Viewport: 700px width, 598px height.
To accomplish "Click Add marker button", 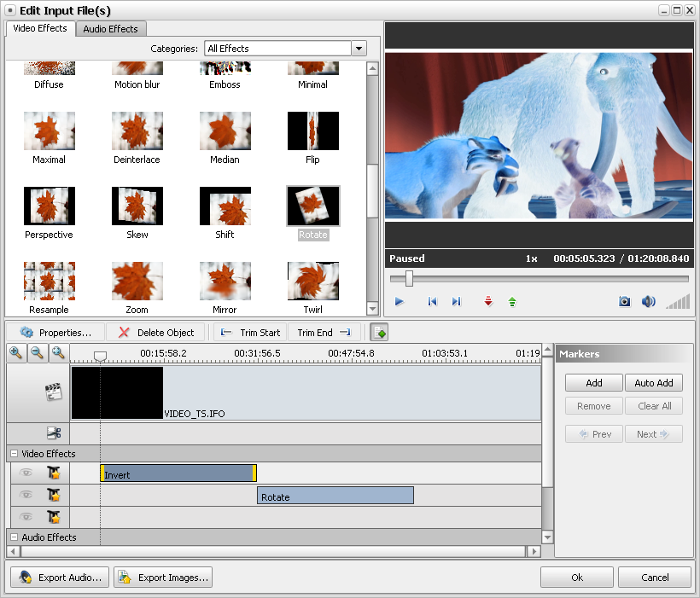I will coord(594,383).
